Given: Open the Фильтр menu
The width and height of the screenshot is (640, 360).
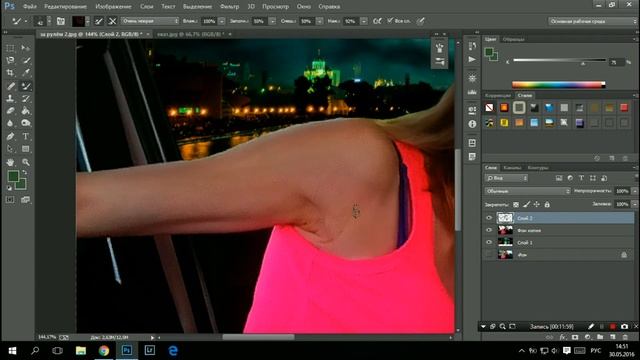Looking at the screenshot, I should coord(229,7).
